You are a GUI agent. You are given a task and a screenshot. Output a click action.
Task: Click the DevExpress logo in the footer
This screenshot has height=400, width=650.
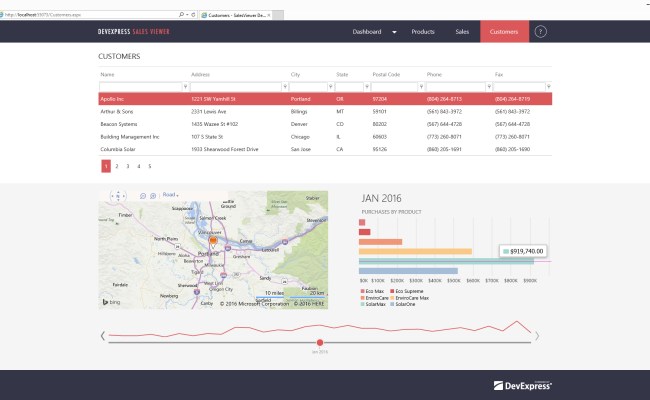pos(522,385)
